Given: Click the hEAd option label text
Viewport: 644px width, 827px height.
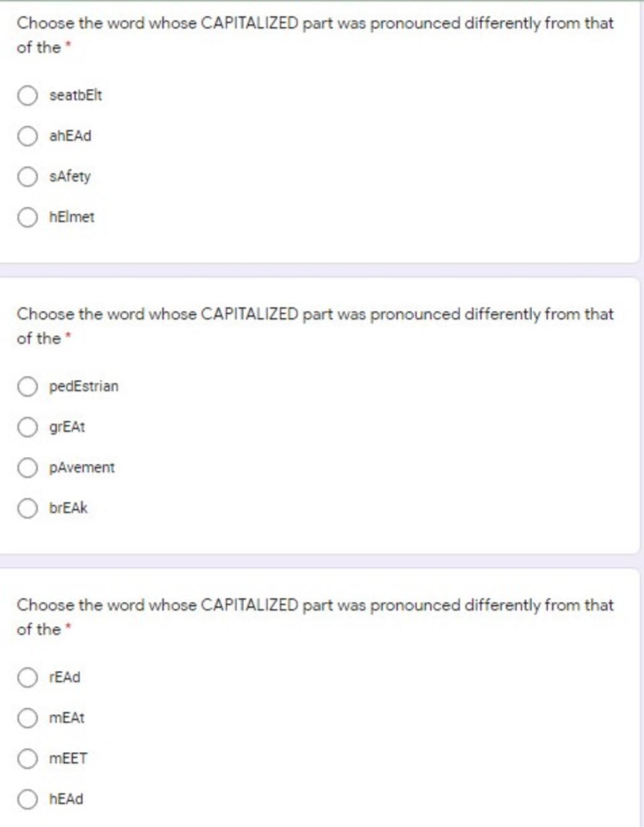Looking at the screenshot, I should pyautogui.click(x=66, y=799).
